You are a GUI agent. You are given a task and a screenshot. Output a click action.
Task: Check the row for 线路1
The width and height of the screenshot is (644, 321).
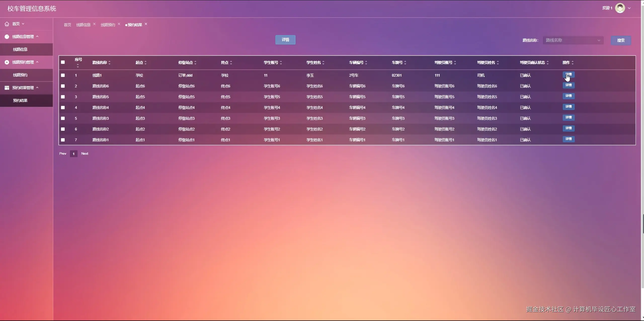63,75
